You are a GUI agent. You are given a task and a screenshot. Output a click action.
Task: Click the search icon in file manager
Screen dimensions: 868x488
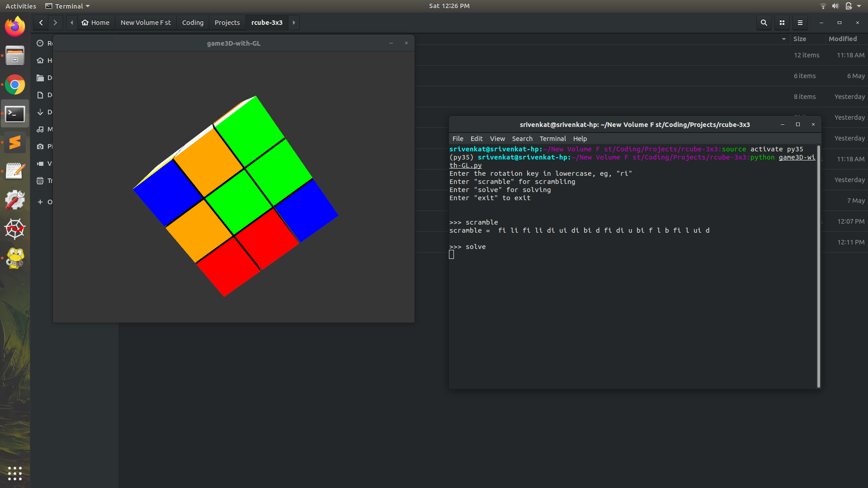764,23
